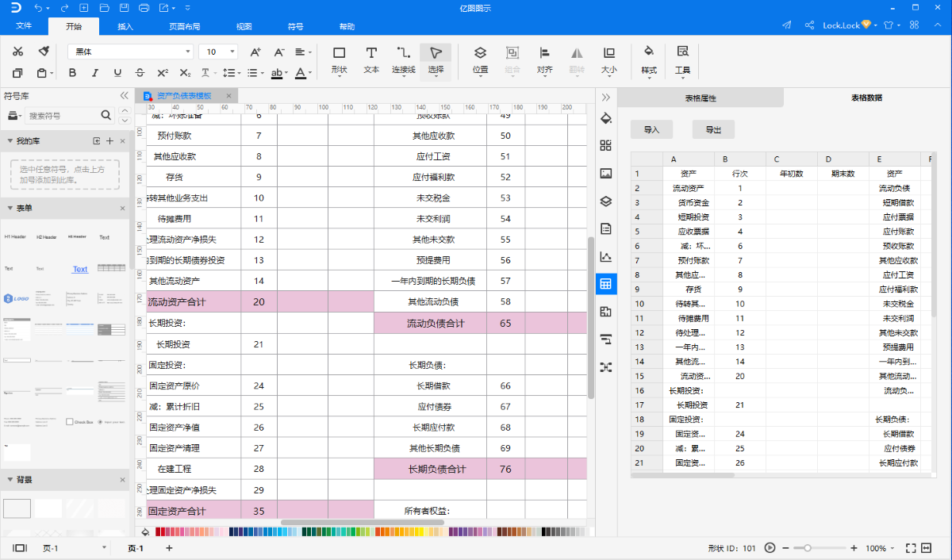Click the 导入 import button
Image resolution: width=952 pixels, height=560 pixels.
pyautogui.click(x=652, y=129)
